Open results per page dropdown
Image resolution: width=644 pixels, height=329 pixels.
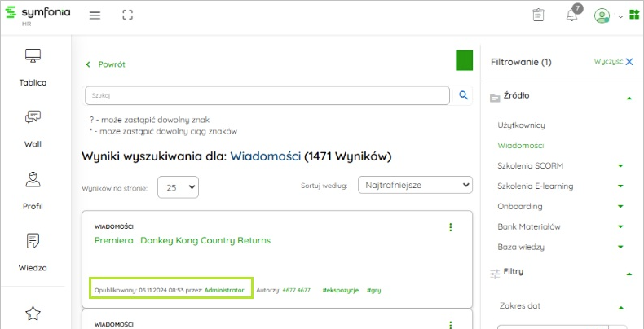pos(177,187)
